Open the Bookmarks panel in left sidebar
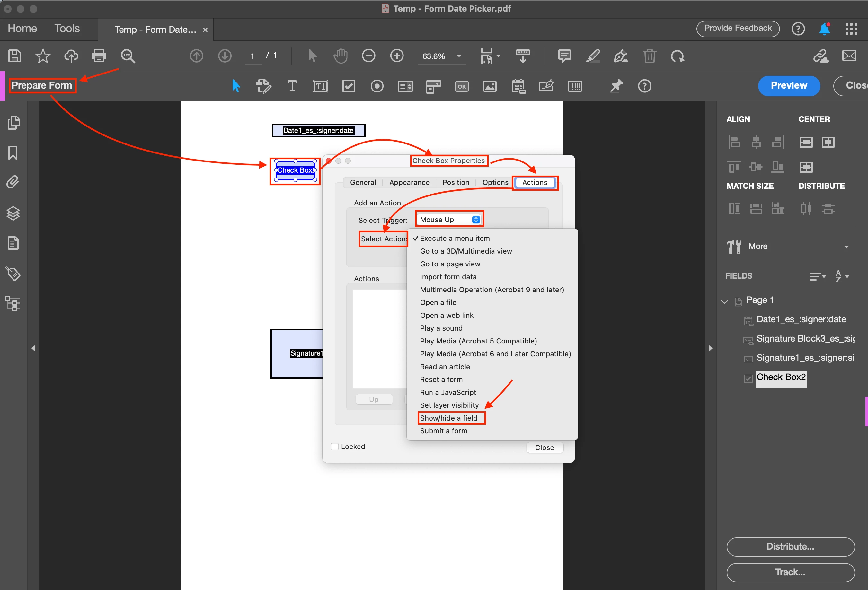The image size is (868, 590). tap(13, 152)
